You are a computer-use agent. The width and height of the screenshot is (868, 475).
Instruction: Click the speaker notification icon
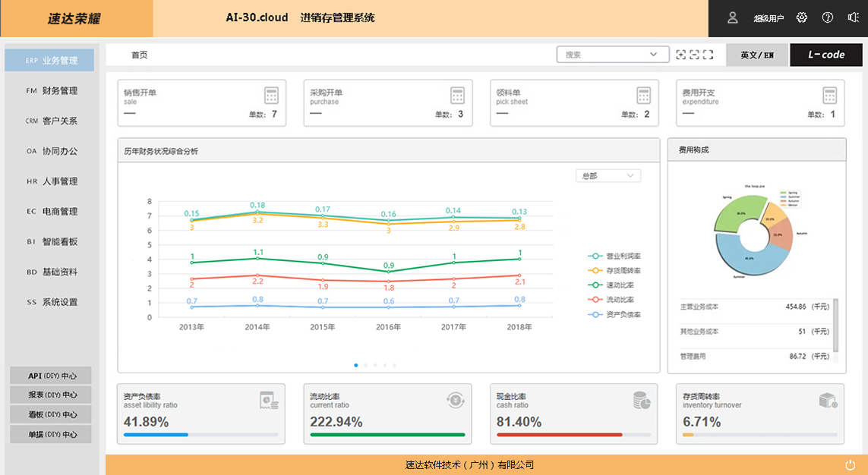click(x=853, y=17)
